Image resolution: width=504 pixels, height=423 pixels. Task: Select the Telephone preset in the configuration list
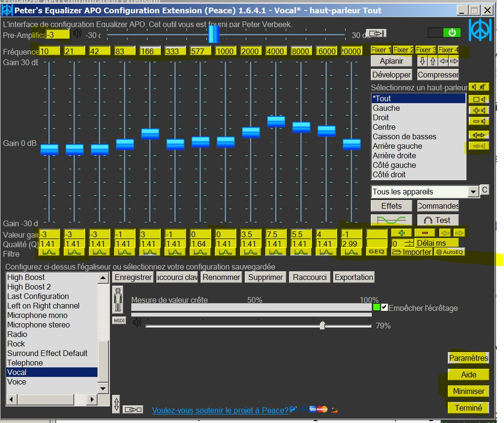click(52, 363)
